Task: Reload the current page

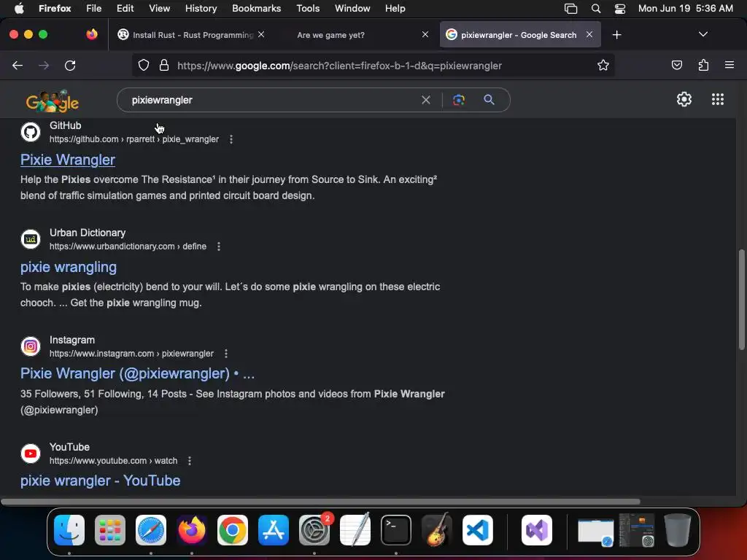Action: [70, 65]
